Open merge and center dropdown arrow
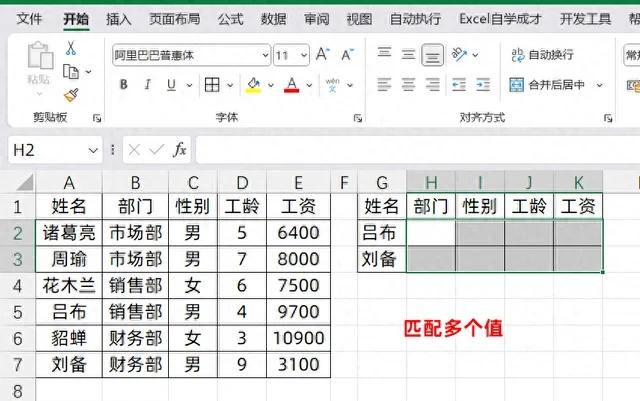Image resolution: width=640 pixels, height=401 pixels. click(599, 85)
